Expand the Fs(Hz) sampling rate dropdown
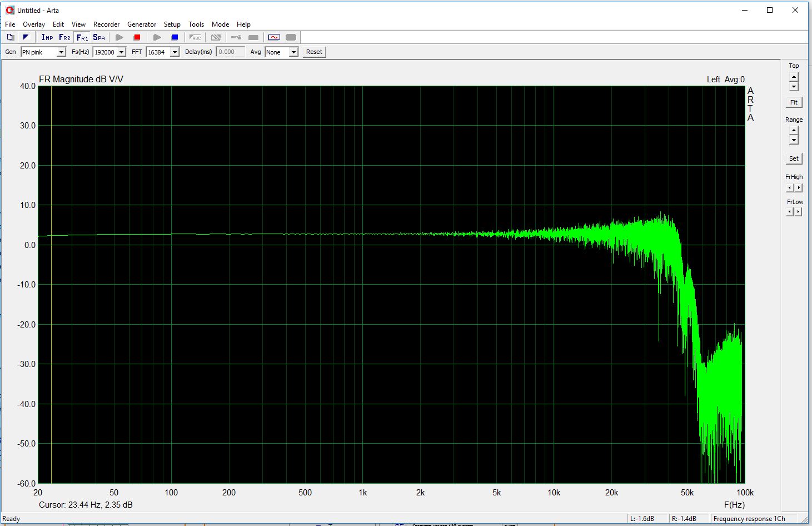The height and width of the screenshot is (526, 812). (x=121, y=52)
